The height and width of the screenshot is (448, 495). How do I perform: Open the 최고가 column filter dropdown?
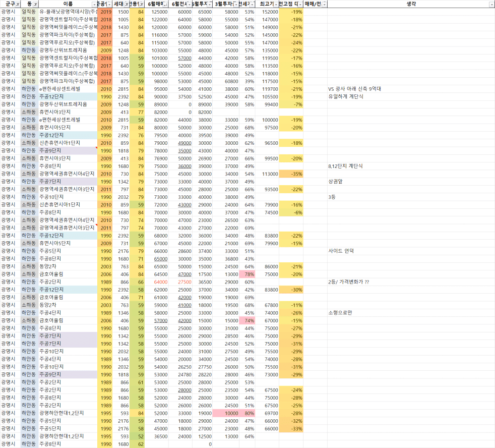pos(276,5)
